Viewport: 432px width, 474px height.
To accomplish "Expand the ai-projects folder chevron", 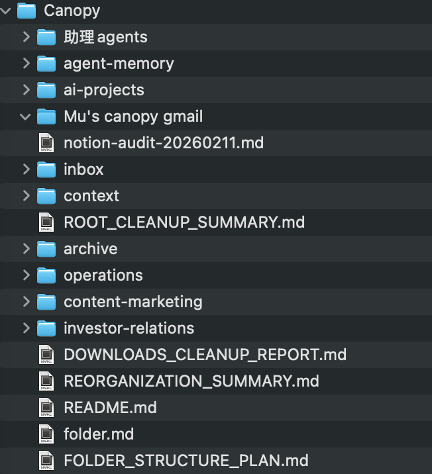I will 26,90.
